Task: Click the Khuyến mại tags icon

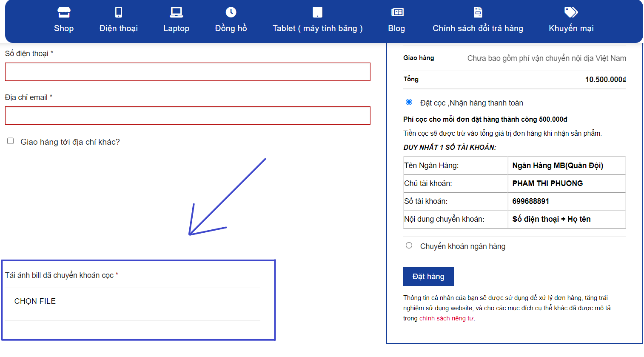Action: [571, 12]
